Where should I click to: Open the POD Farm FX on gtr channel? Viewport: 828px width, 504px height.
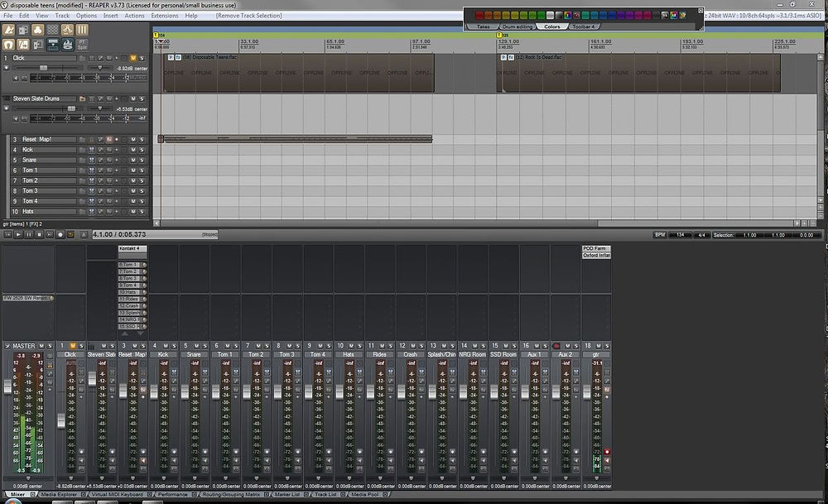pos(595,248)
